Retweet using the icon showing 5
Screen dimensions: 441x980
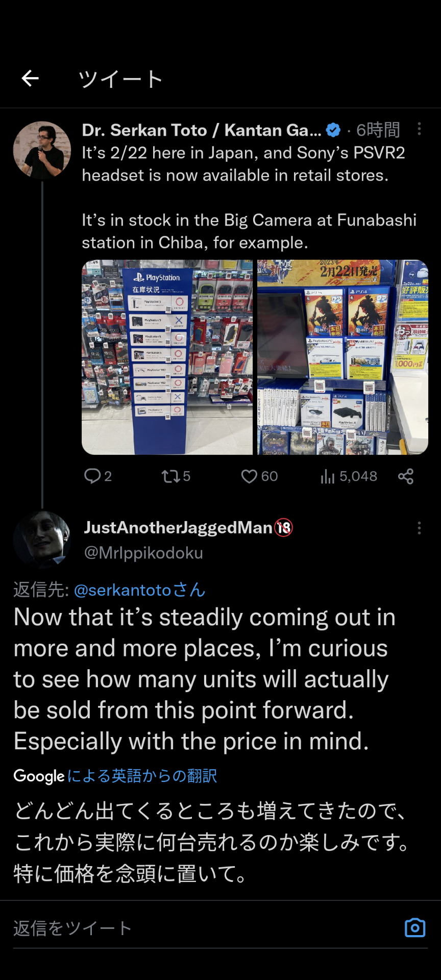click(170, 476)
